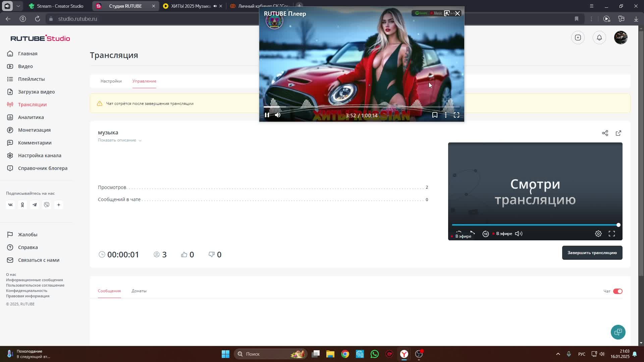Mute volume in stream preview player
Image resolution: width=644 pixels, height=362 pixels.
[x=519, y=234]
